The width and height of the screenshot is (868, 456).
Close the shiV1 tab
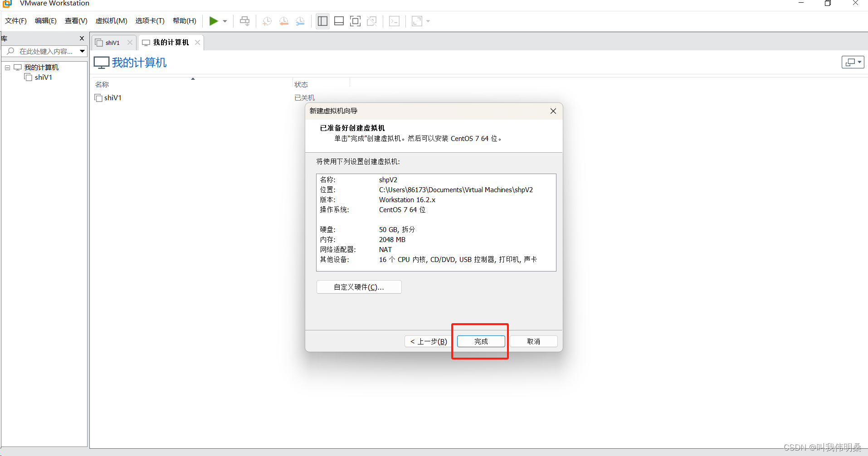point(130,42)
